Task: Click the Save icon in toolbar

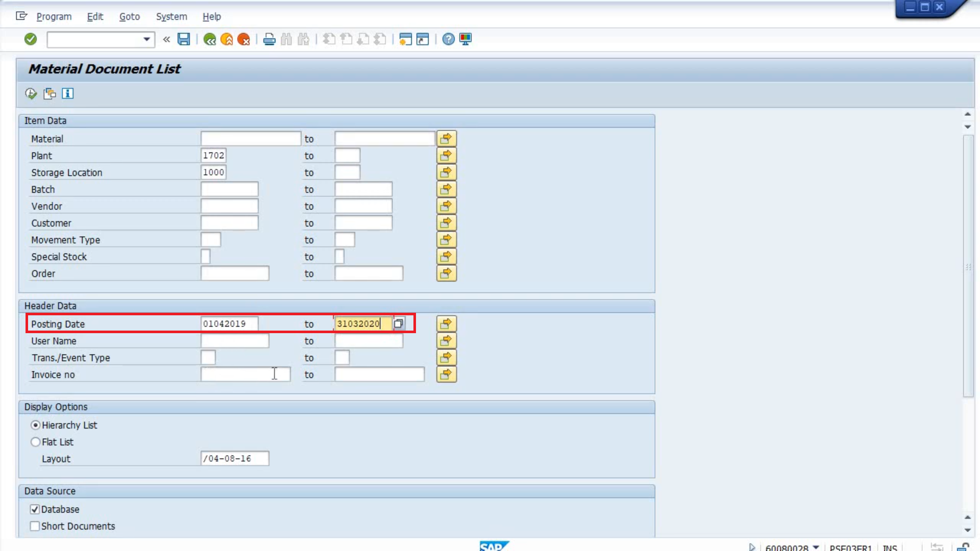Action: [184, 39]
